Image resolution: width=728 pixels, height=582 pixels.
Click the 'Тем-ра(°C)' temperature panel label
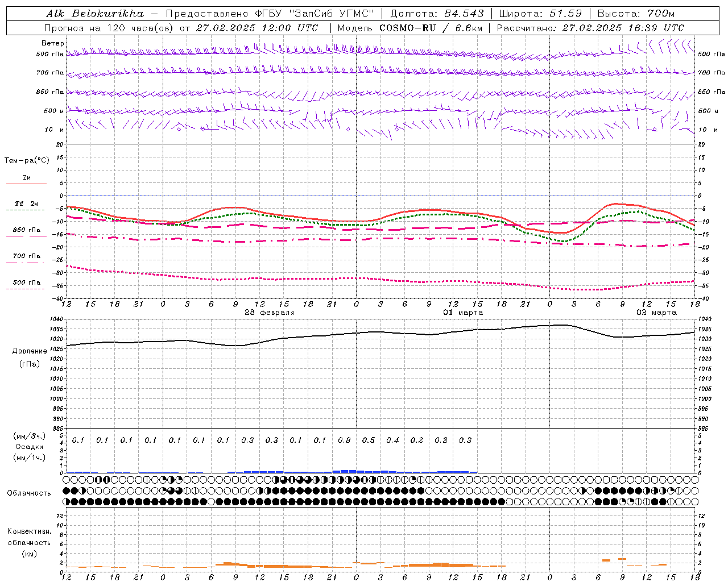click(27, 161)
